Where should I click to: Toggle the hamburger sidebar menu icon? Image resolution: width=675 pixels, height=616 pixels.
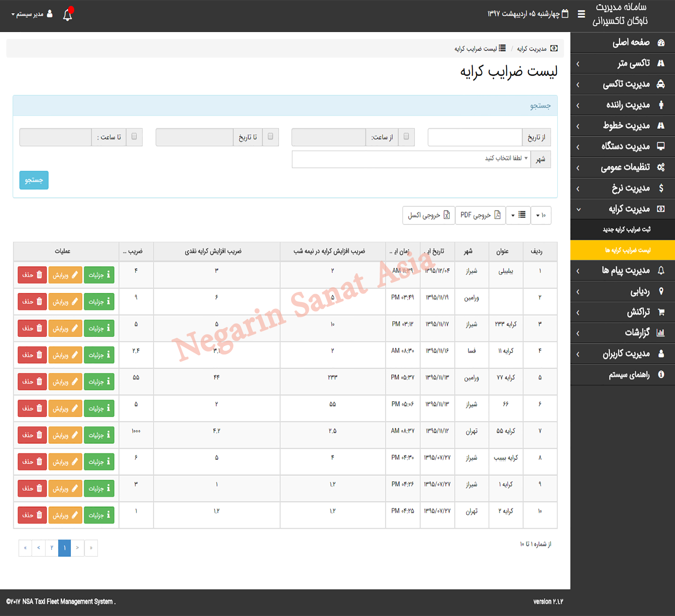[x=581, y=14]
